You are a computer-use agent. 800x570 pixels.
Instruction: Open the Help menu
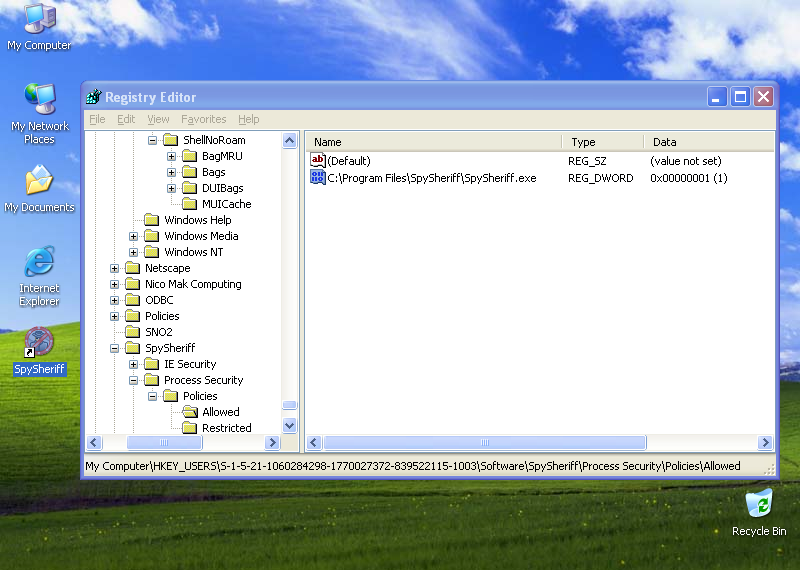248,119
